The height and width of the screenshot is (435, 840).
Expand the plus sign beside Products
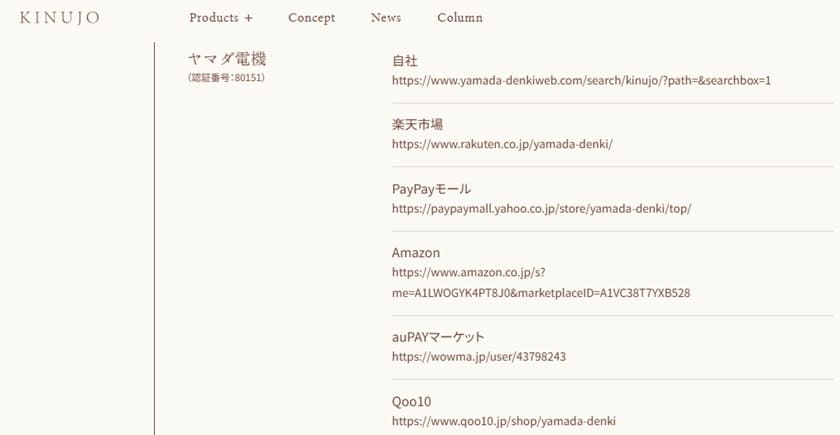(x=248, y=18)
